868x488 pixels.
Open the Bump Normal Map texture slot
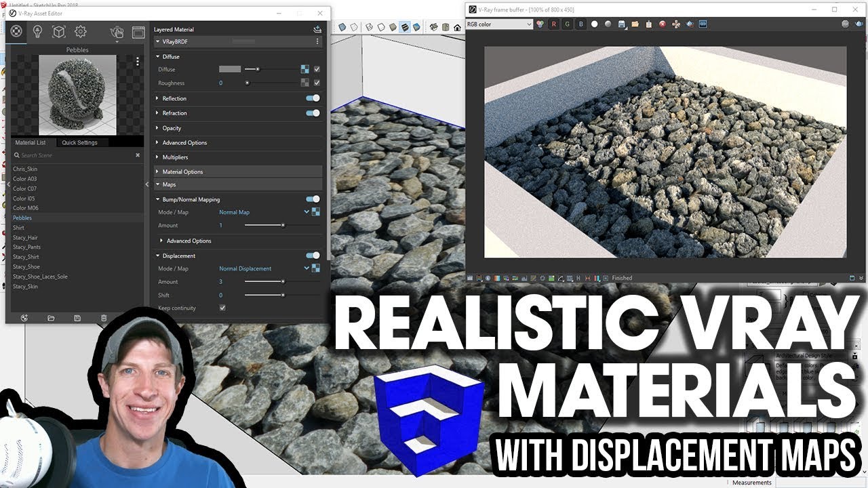(x=315, y=212)
